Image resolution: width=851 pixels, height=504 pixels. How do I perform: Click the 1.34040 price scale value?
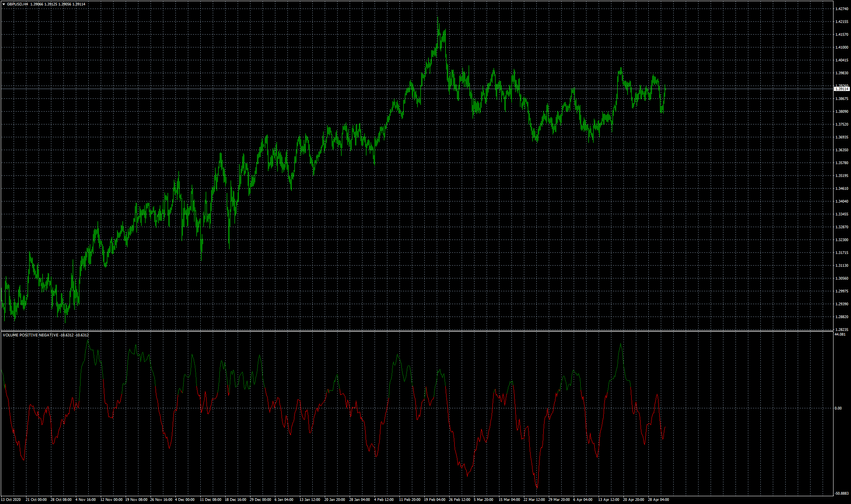[x=842, y=201]
